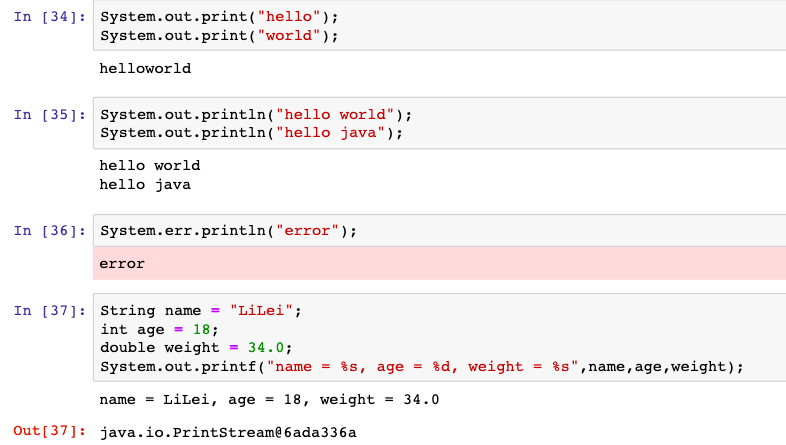
Task: Place cursor in print("world") code line
Action: click(220, 36)
